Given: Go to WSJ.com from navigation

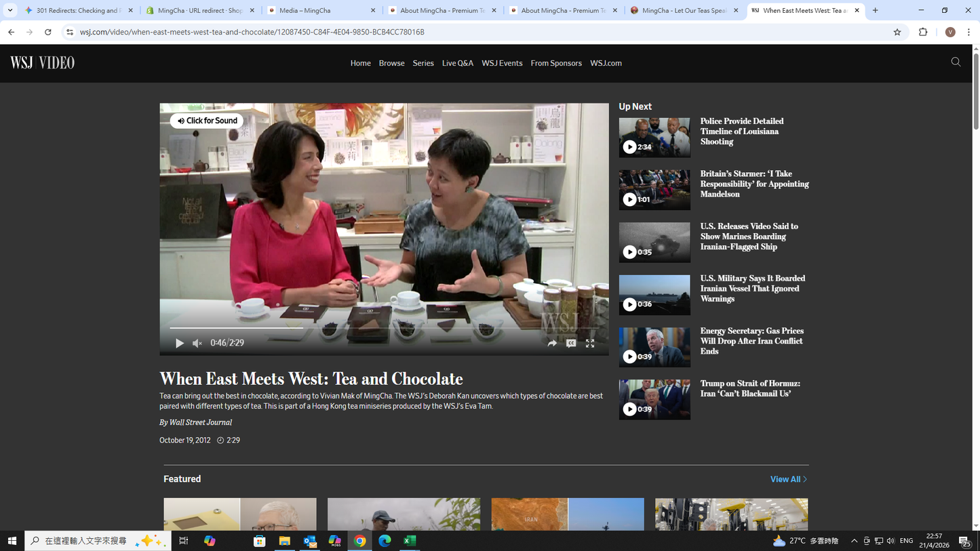Looking at the screenshot, I should (x=606, y=63).
